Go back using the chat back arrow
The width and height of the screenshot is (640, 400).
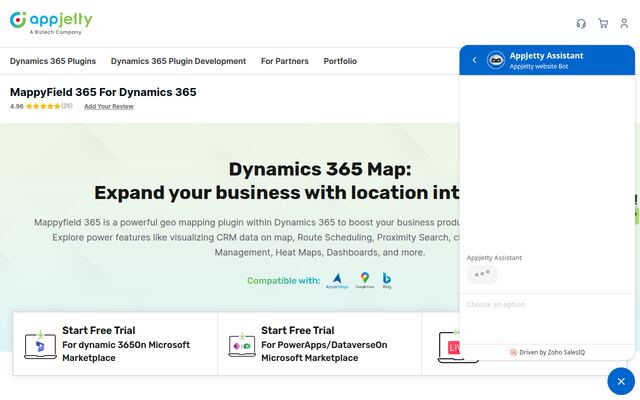pos(474,60)
